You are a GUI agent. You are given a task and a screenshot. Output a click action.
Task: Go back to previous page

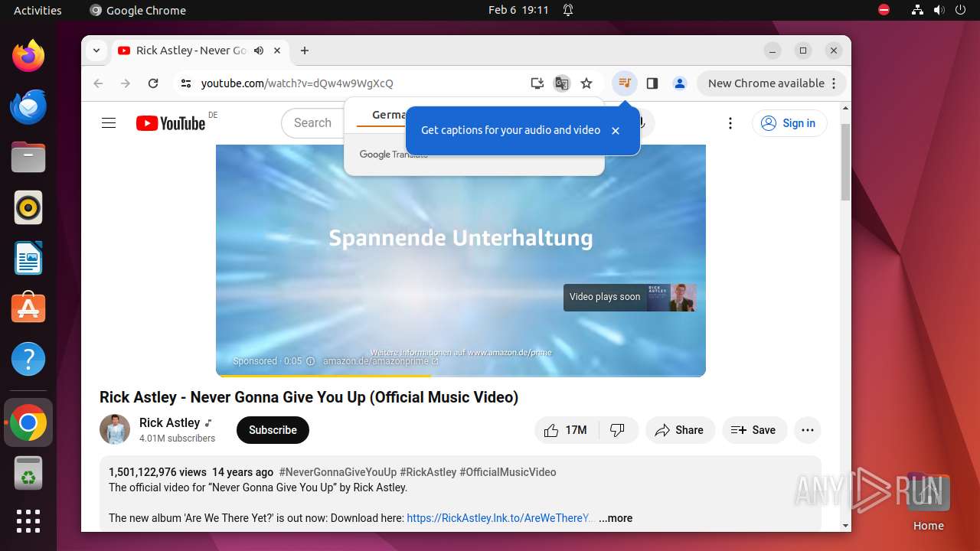tap(98, 83)
